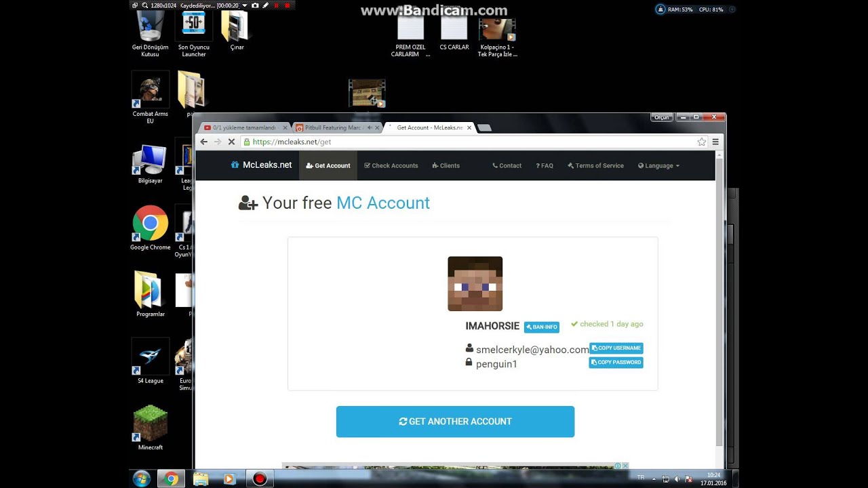Image resolution: width=868 pixels, height=488 pixels.
Task: Stop the Bandicam recording with red square
Action: [287, 5]
